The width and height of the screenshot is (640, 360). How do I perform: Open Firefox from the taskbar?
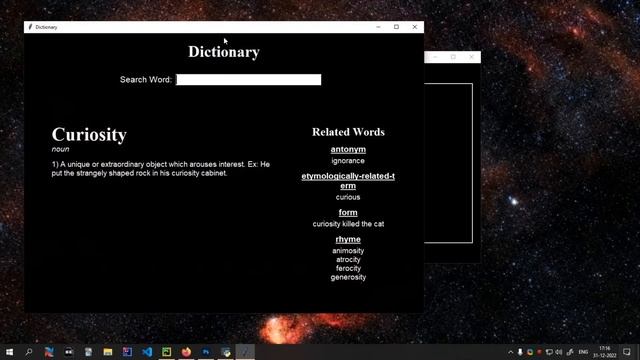(186, 352)
